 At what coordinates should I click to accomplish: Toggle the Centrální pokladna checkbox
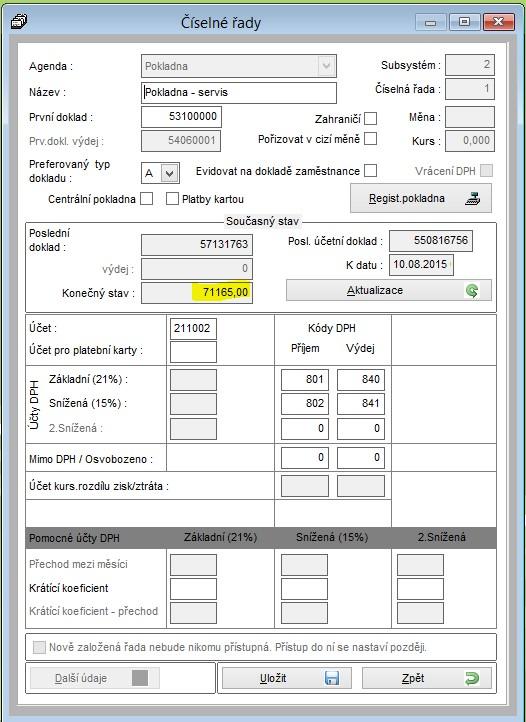[146, 199]
